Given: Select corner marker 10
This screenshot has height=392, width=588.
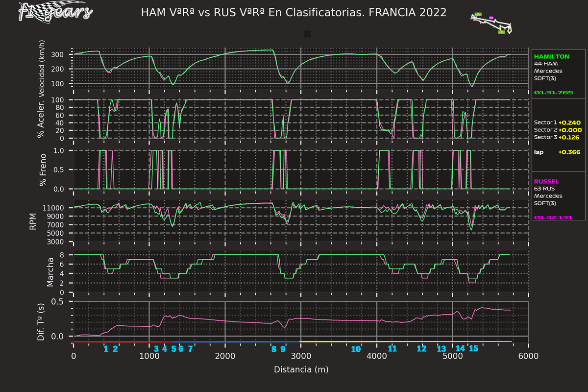Looking at the screenshot, I should (x=356, y=349).
